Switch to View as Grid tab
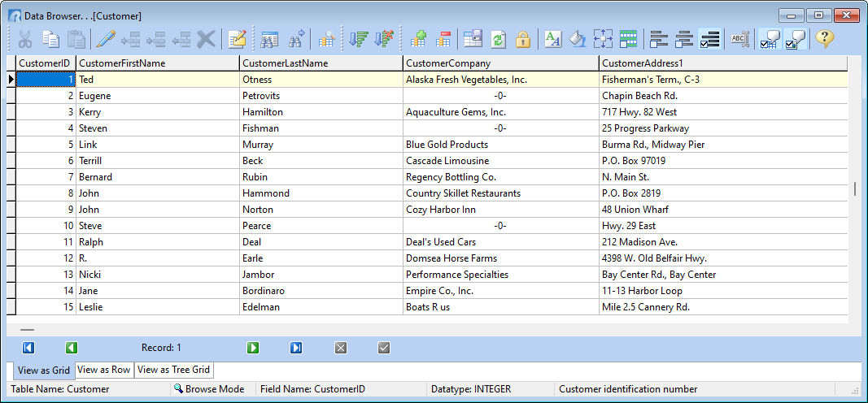868x403 pixels. click(44, 370)
